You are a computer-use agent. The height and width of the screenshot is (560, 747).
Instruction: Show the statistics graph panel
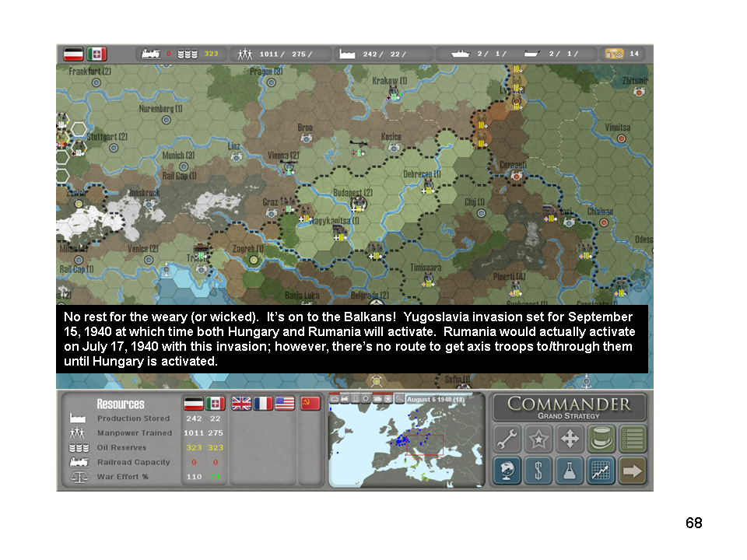(601, 470)
